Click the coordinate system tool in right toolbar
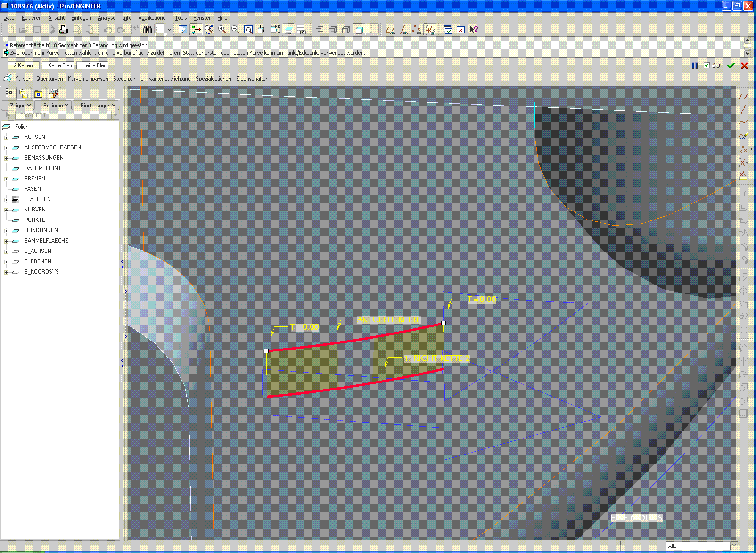756x553 pixels. click(x=743, y=163)
